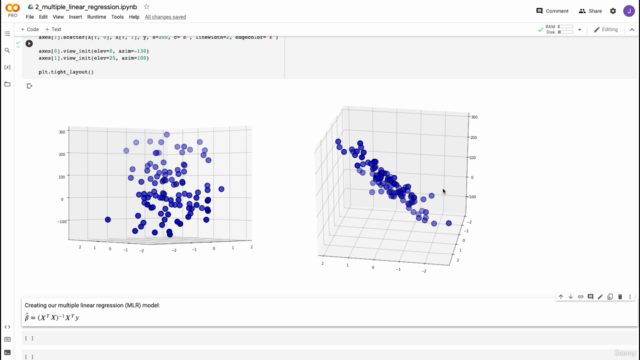Open the Comment button
This screenshot has width=640, height=360.
tap(552, 11)
